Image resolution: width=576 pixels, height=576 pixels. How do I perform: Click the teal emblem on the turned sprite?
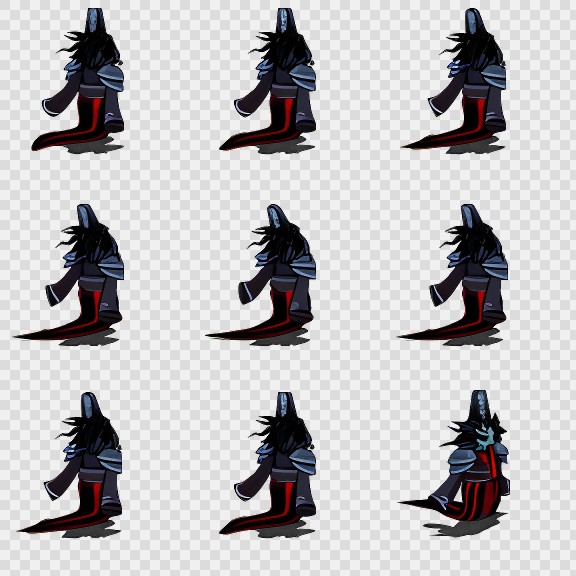[484, 439]
